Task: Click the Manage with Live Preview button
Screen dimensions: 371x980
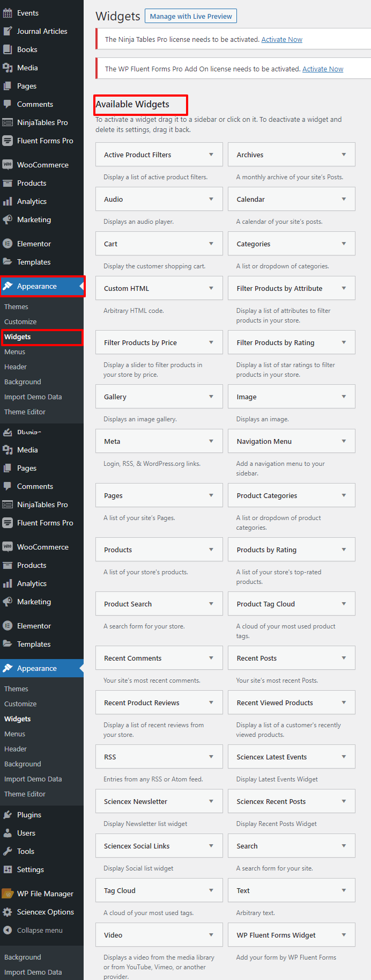Action: (190, 16)
